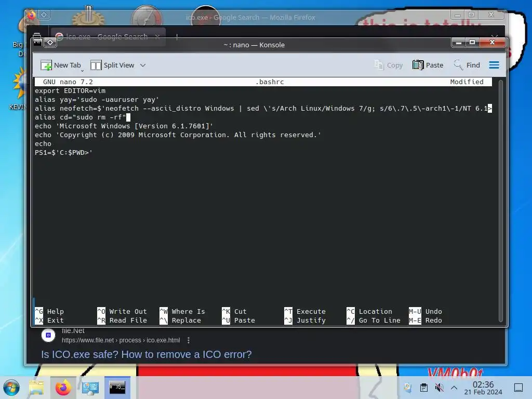Click the .bashrc filename in nano title
Image resolution: width=532 pixels, height=399 pixels.
point(270,82)
